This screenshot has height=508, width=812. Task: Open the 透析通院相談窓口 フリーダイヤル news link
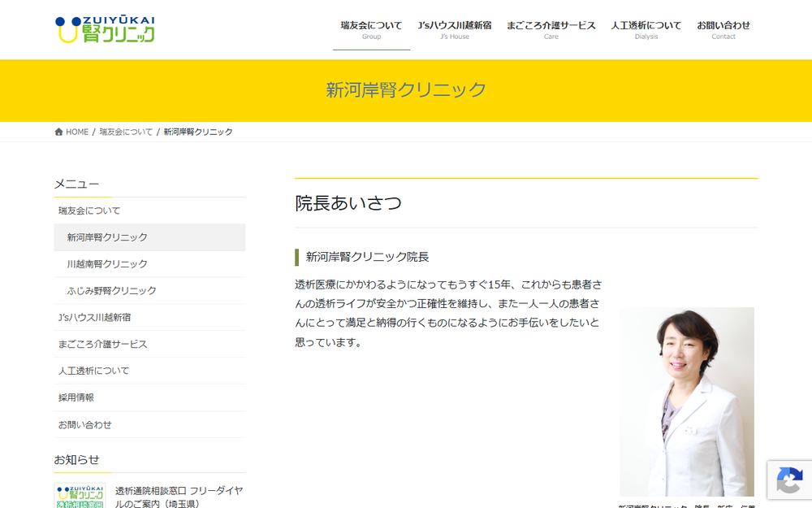[x=179, y=497]
